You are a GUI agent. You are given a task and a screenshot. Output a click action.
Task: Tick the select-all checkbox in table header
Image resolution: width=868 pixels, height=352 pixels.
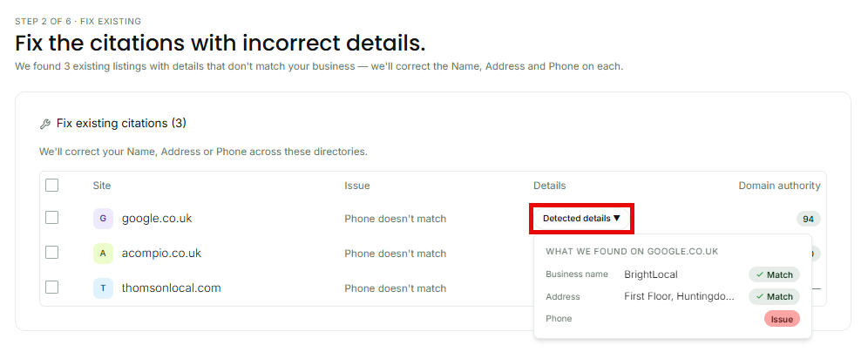pyautogui.click(x=52, y=185)
